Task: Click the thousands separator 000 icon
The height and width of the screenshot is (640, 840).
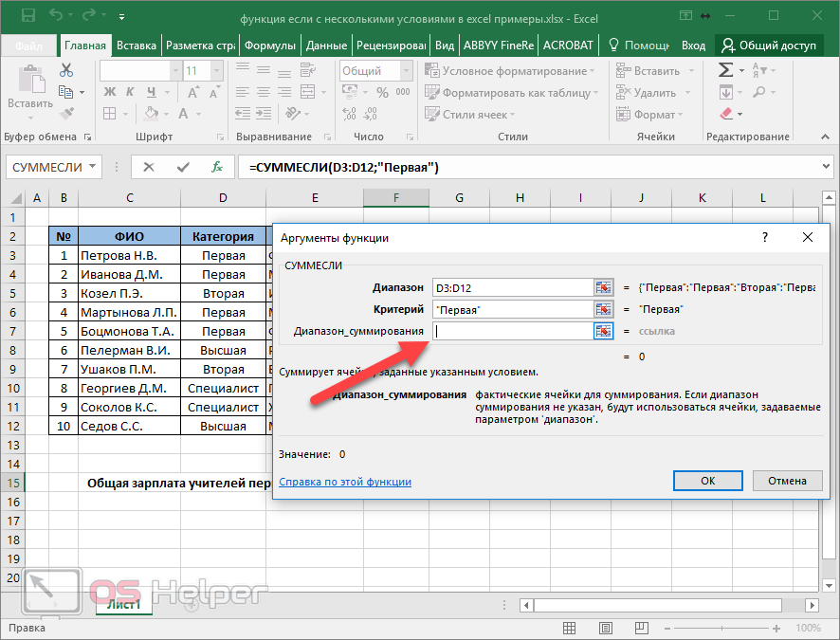Action: pyautogui.click(x=403, y=92)
